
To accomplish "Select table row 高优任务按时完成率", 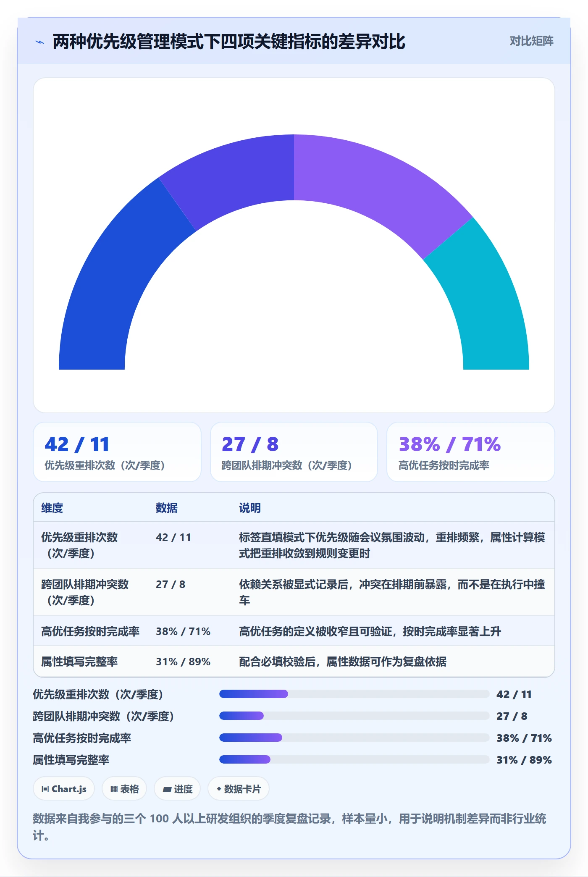I will tap(294, 631).
